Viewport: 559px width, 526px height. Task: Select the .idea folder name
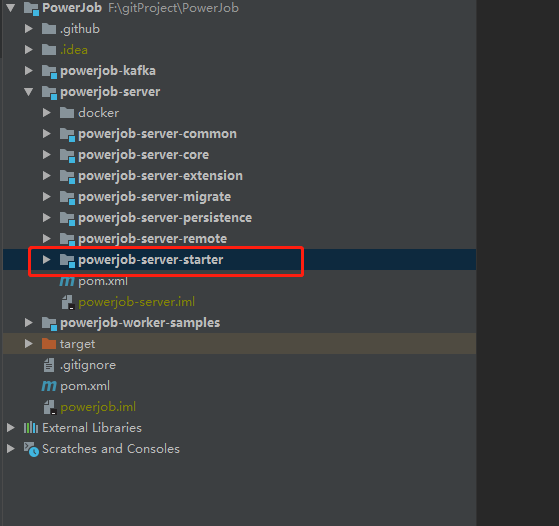click(74, 50)
